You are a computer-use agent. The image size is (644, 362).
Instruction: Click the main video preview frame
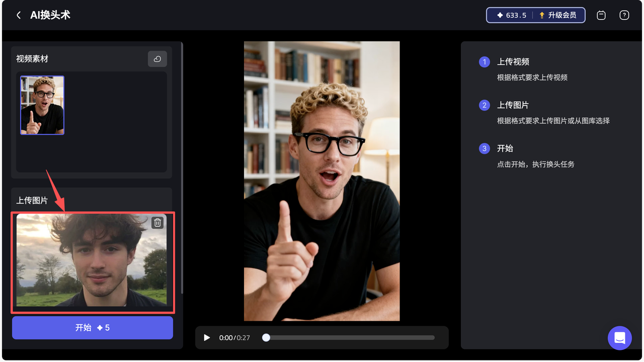point(321,181)
